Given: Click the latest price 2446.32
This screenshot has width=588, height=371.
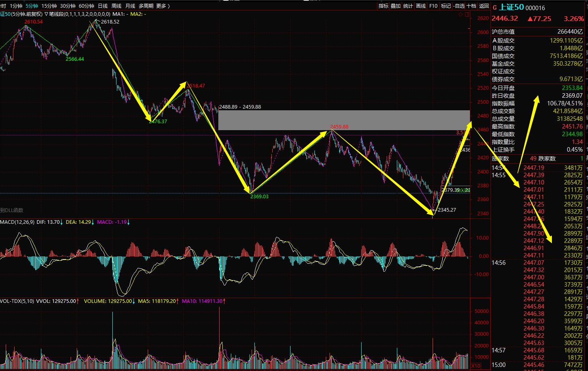Looking at the screenshot, I should (505, 19).
